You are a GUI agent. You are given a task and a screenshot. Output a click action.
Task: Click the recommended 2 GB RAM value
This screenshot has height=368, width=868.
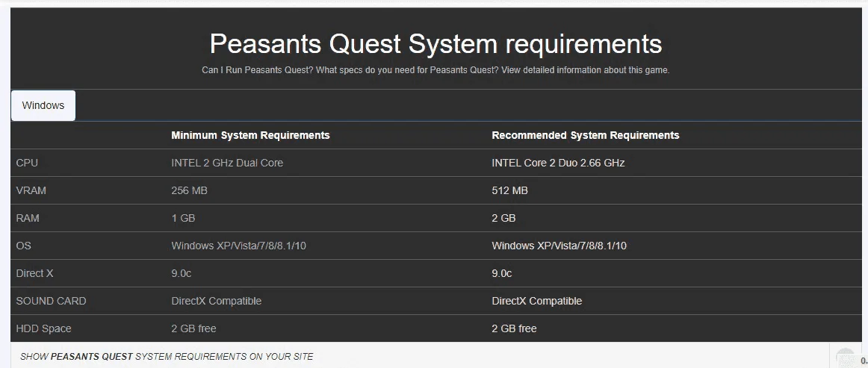(x=503, y=218)
